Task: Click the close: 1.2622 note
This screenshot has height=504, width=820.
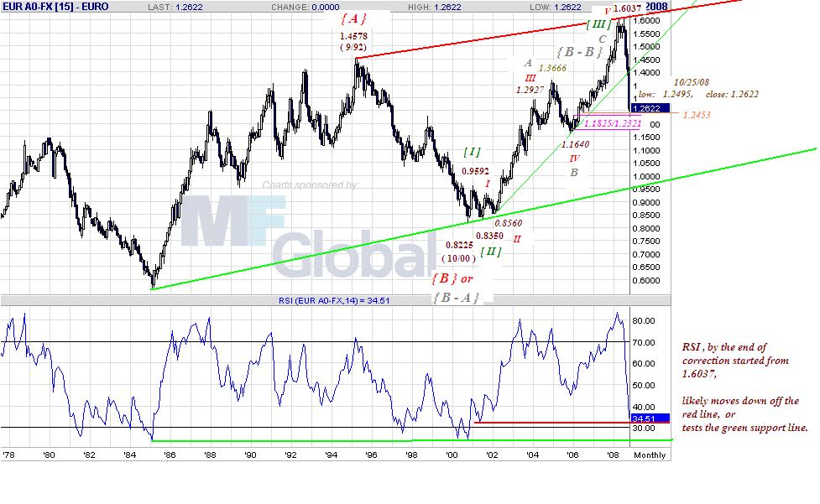Action: [732, 95]
